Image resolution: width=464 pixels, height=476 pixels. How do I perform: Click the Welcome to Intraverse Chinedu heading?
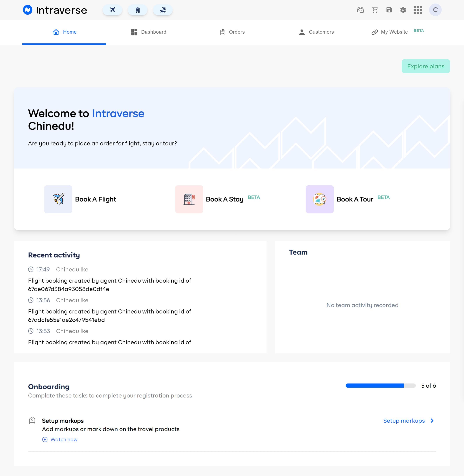tap(86, 120)
